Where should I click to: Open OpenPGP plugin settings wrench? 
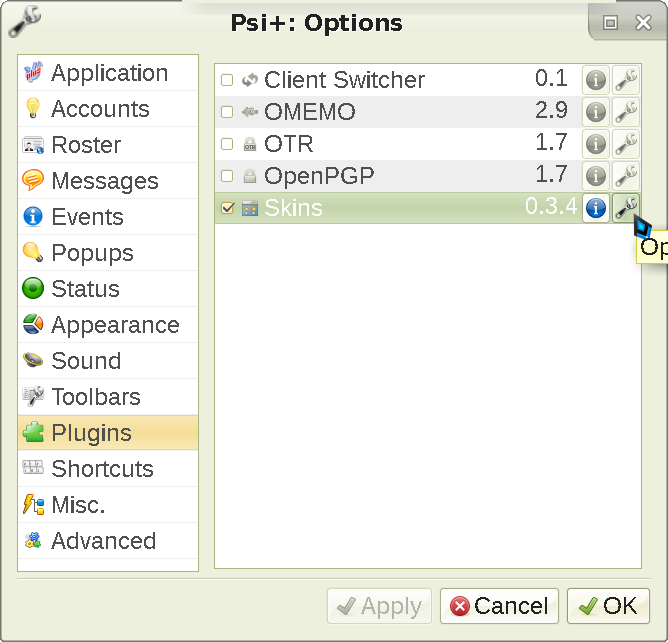pos(626,176)
